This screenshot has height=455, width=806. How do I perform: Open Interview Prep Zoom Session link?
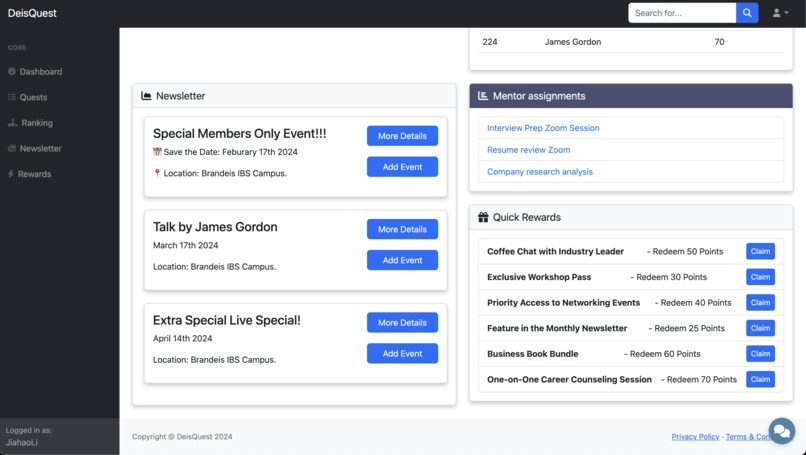[x=543, y=128]
